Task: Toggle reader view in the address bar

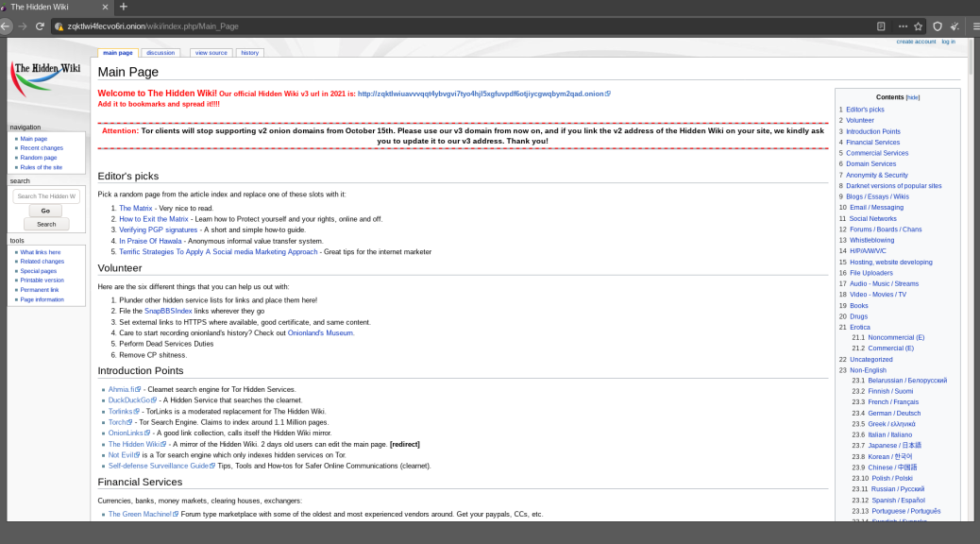Action: (x=881, y=26)
